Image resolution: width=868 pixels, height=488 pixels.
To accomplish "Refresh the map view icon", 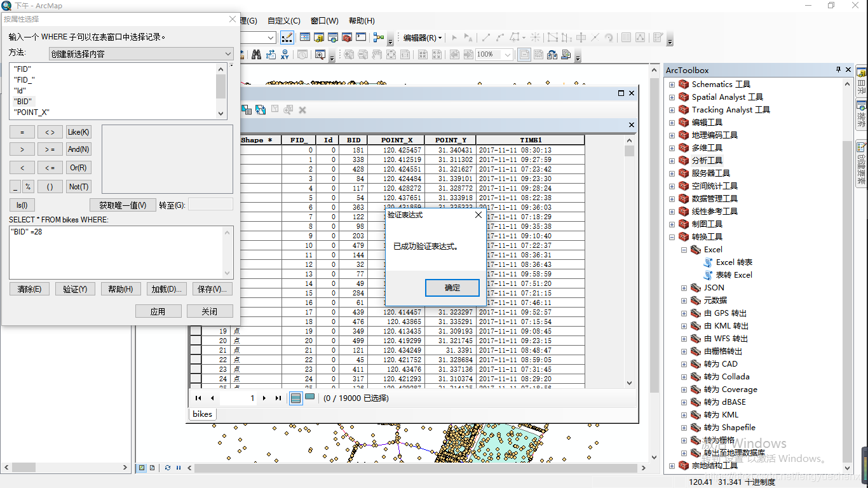I will 168,468.
